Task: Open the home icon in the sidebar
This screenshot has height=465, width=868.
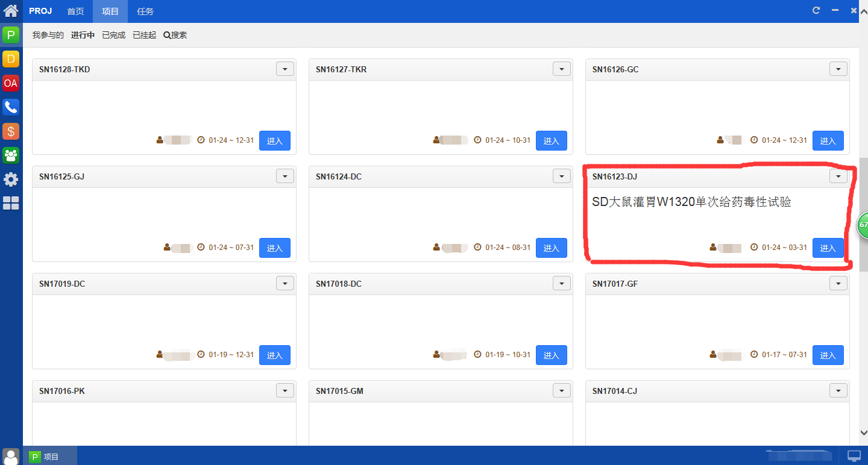Action: [x=11, y=10]
